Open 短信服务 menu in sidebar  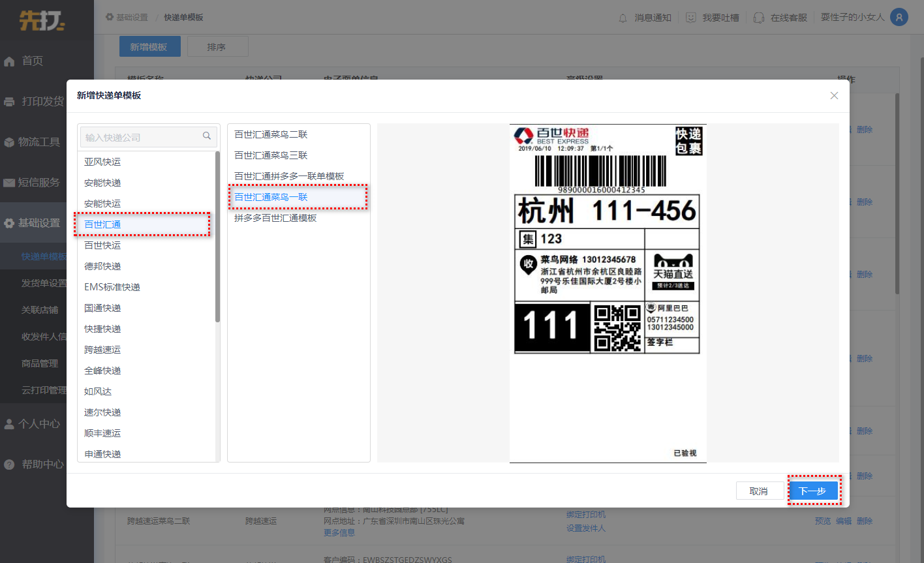(x=39, y=182)
